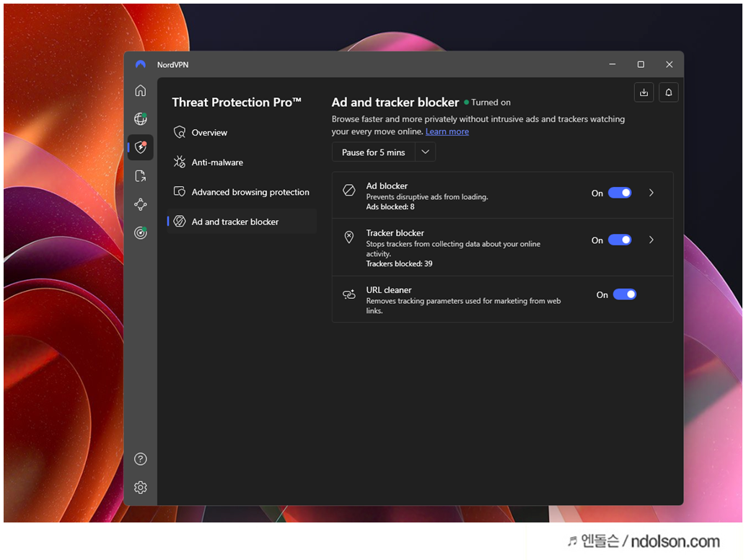The height and width of the screenshot is (560, 746).
Task: Open the notifications bell icon
Action: (669, 92)
